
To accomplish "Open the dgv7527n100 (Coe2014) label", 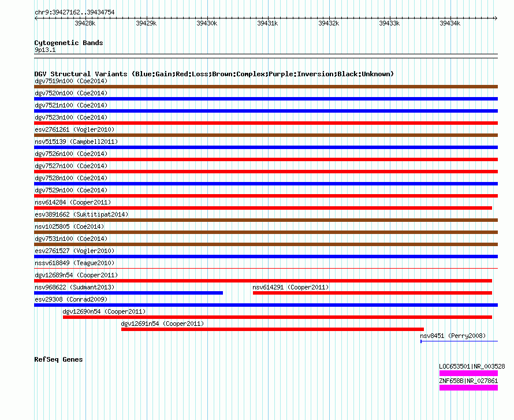I will [71, 166].
